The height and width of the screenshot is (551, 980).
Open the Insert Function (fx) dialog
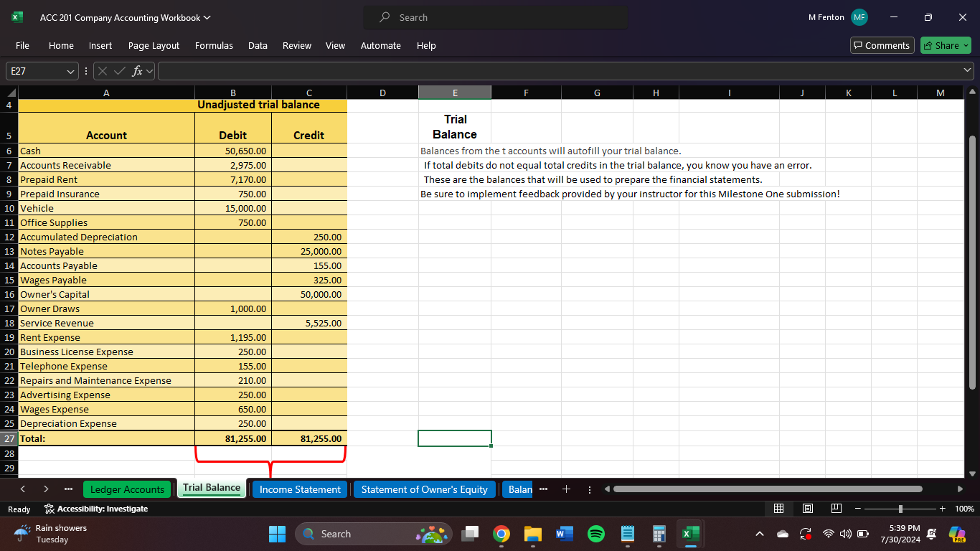tap(136, 70)
